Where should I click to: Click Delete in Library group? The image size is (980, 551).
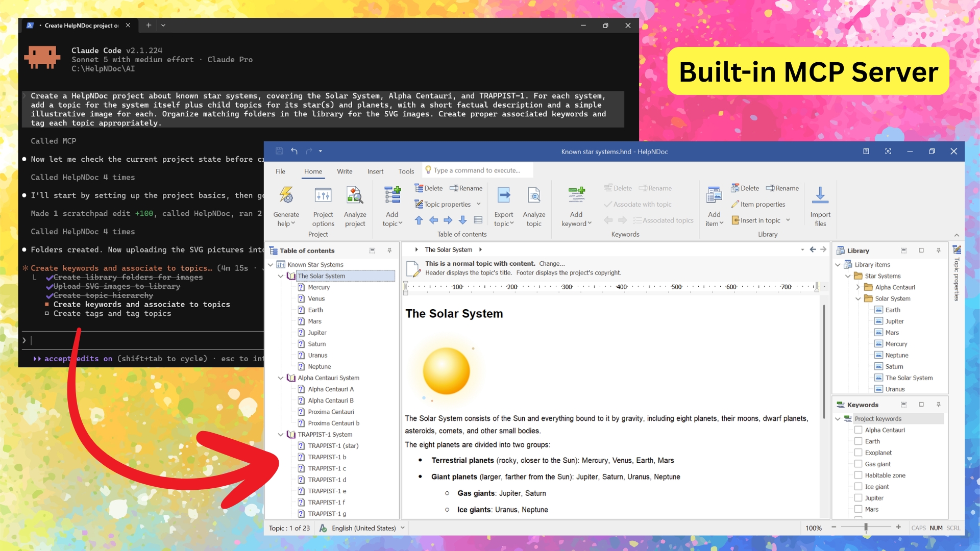coord(745,188)
